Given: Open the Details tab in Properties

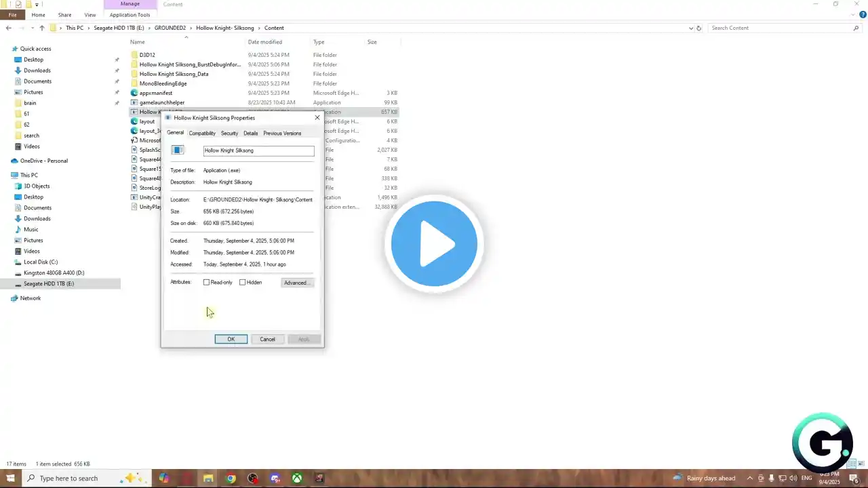Looking at the screenshot, I should (x=250, y=134).
